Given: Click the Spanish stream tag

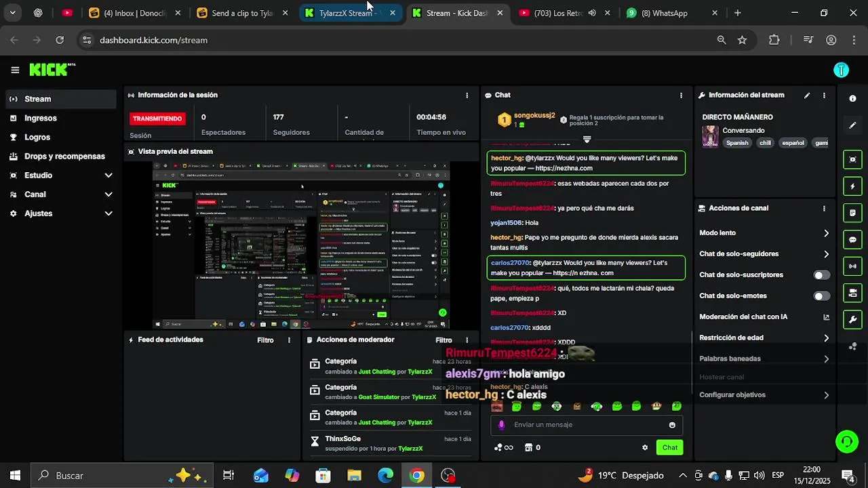Looking at the screenshot, I should [x=737, y=143].
